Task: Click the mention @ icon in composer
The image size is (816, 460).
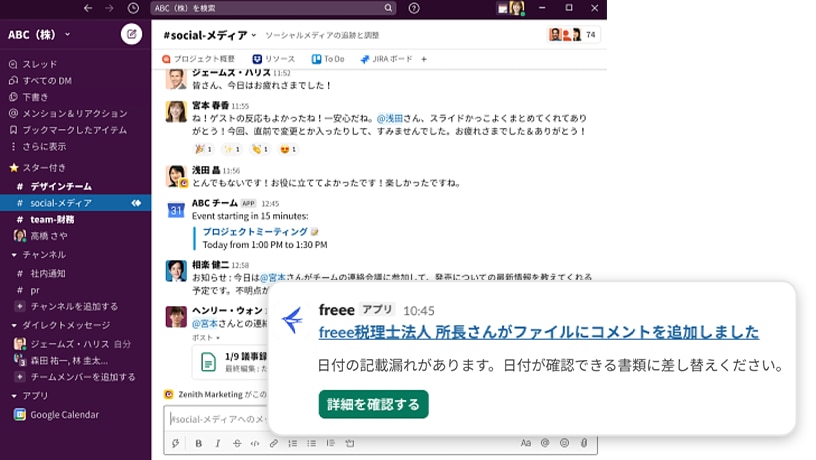Action: point(545,443)
